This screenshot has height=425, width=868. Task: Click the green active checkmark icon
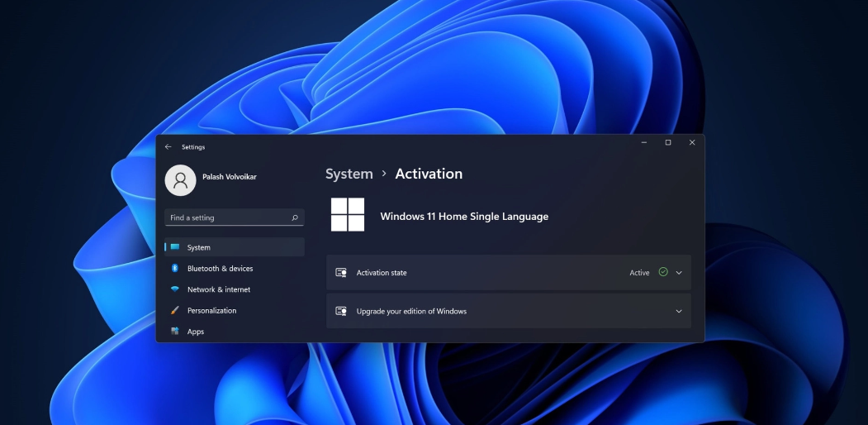click(663, 272)
